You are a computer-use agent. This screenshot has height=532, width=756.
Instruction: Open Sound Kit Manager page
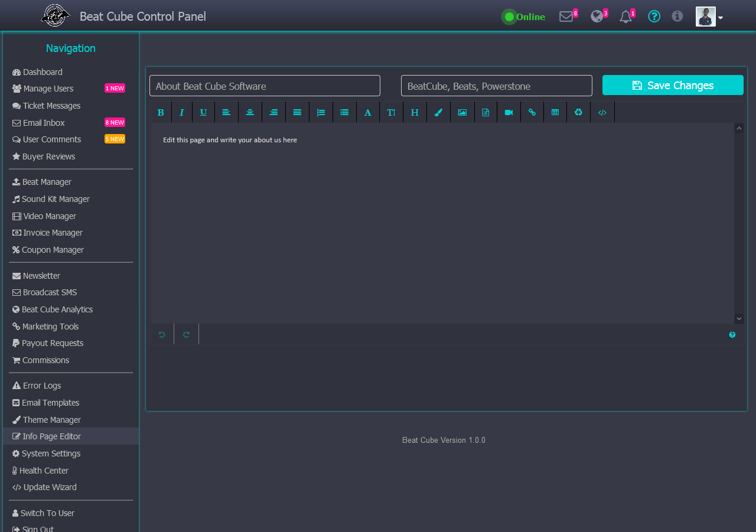pos(51,199)
